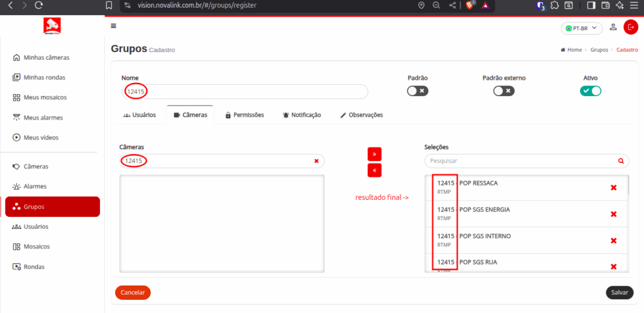
Task: Open the extensions puzzle icon
Action: pos(555,5)
